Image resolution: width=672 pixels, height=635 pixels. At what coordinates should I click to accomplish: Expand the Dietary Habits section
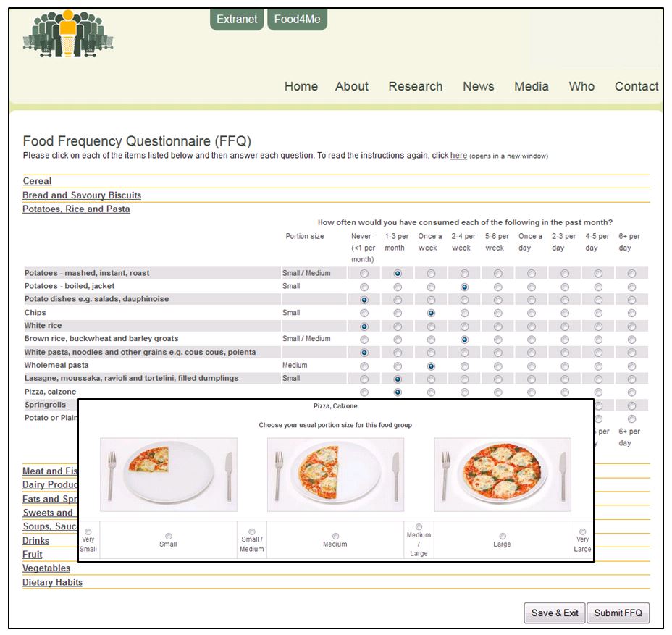pyautogui.click(x=52, y=582)
